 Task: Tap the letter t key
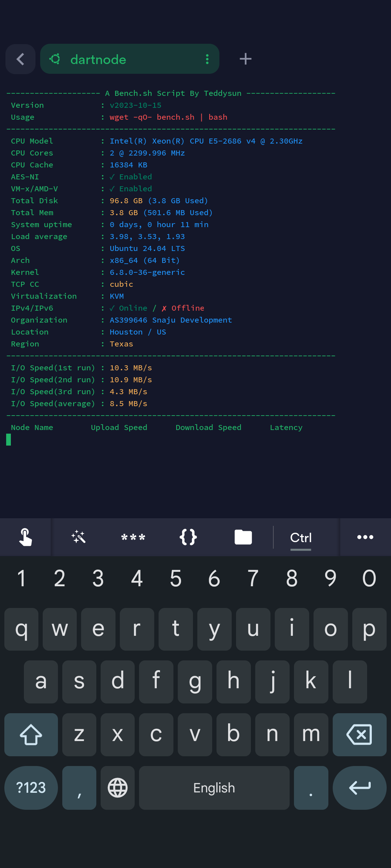176,629
